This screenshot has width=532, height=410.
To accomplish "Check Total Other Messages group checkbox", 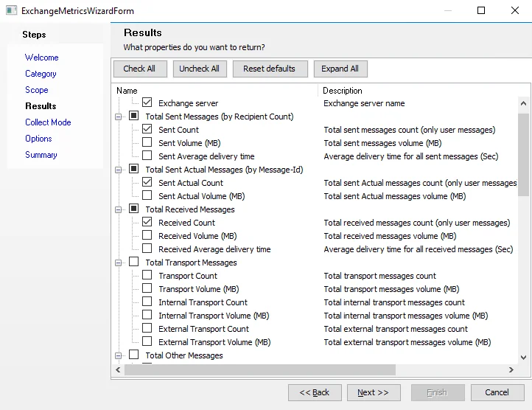I will (x=133, y=354).
